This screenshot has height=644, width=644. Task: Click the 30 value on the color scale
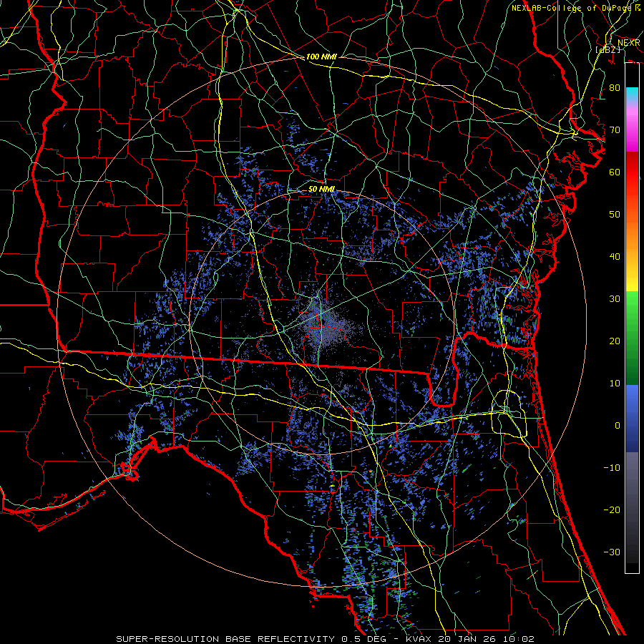(615, 299)
